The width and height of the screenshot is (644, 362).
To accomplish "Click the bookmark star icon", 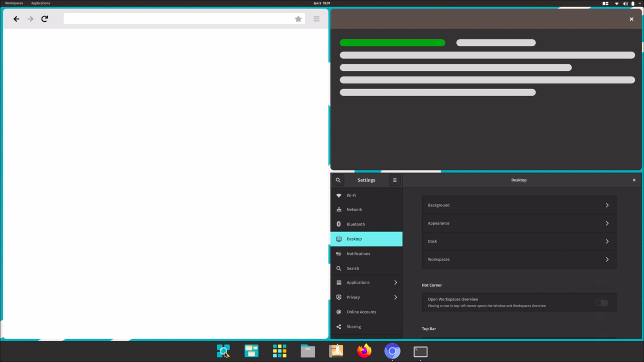I will [x=298, y=19].
